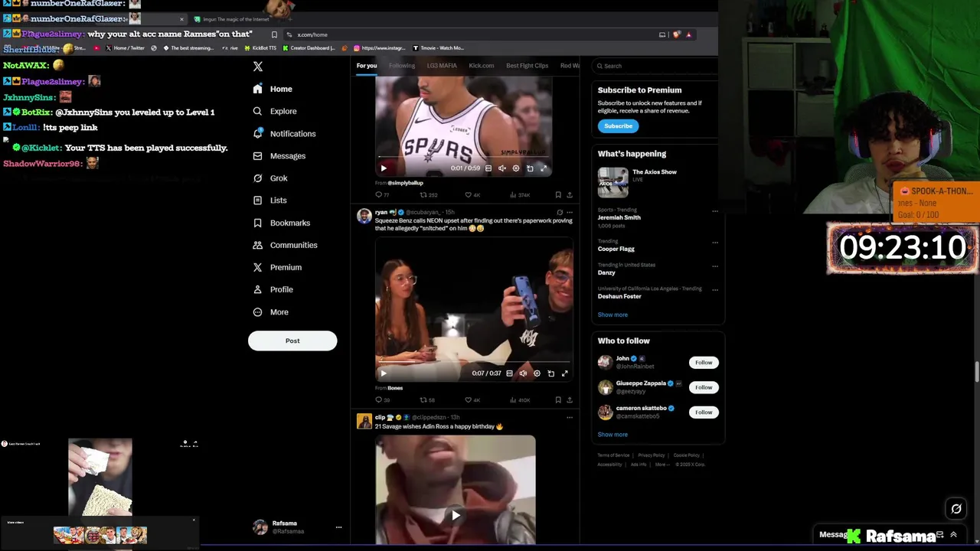Image resolution: width=980 pixels, height=551 pixels.
Task: Share the simplyballup video post
Action: 569,195
